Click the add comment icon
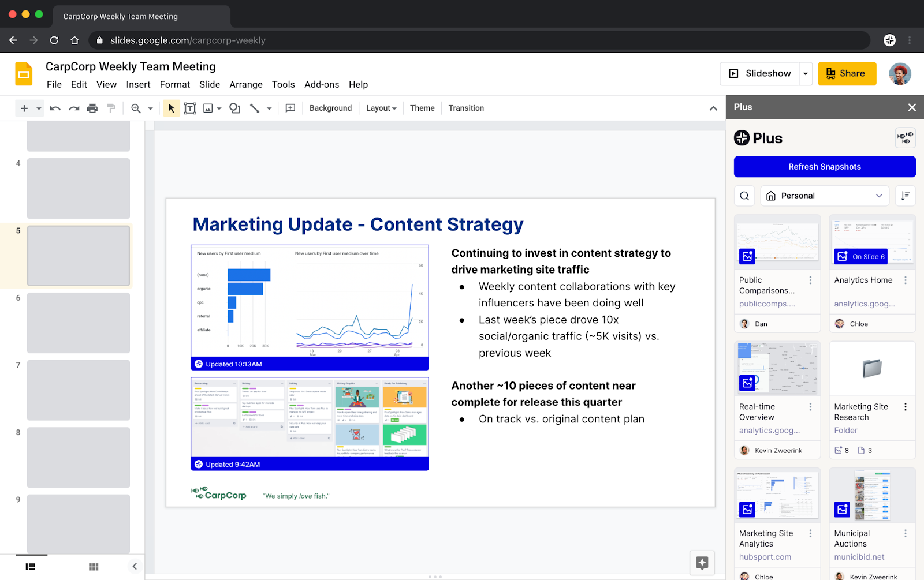Screen dimensions: 924x580 290,108
